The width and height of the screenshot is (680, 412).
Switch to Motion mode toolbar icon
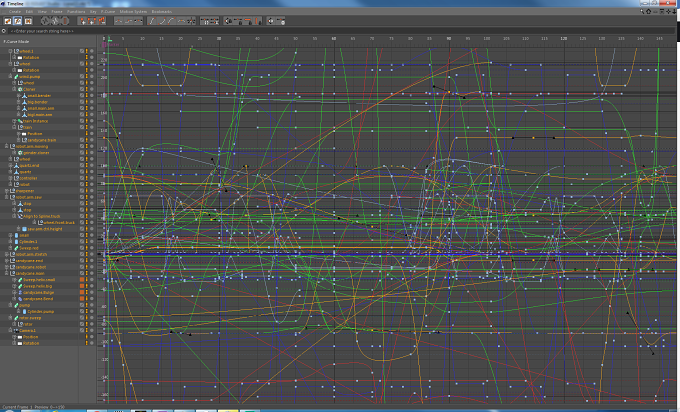click(28, 21)
